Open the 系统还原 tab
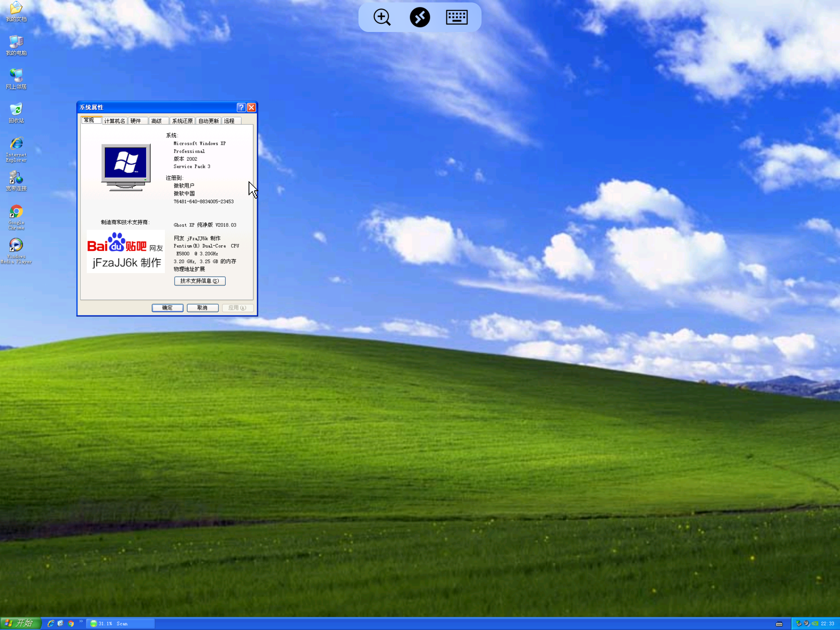 coord(182,121)
